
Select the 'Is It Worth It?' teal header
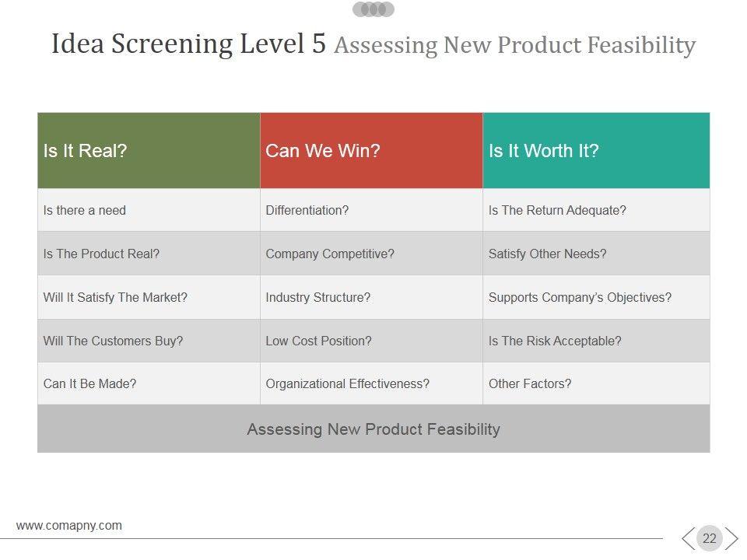click(x=596, y=151)
